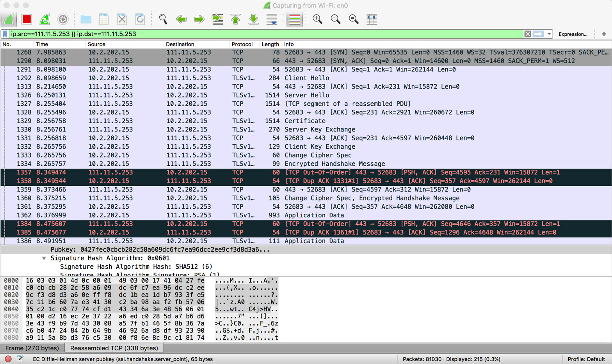Zoom in the main window text
Viewport: 612px width, 364px height.
tap(317, 19)
